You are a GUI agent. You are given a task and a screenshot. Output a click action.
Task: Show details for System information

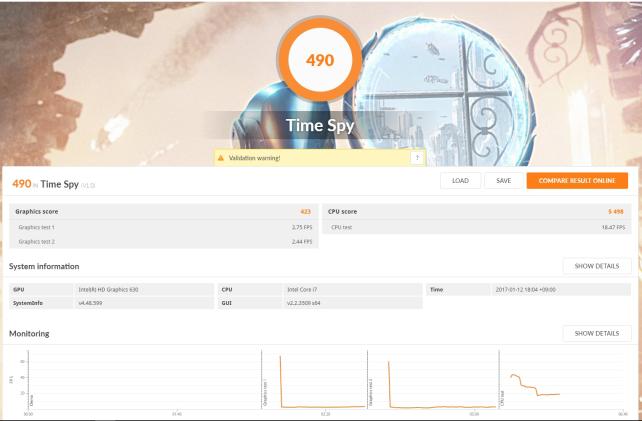click(597, 266)
